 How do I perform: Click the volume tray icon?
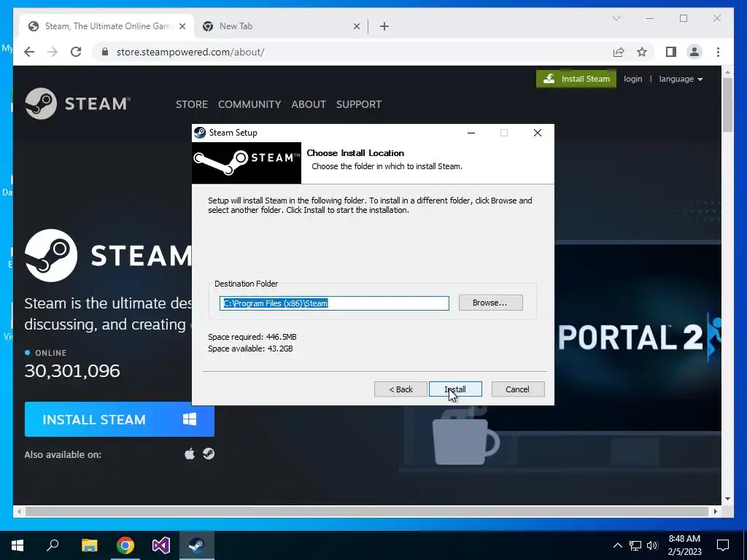click(x=652, y=545)
